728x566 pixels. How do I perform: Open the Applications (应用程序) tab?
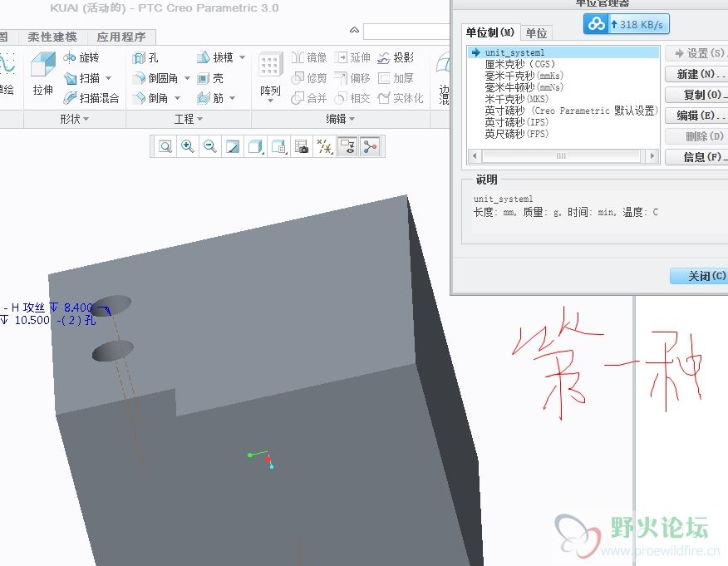121,37
